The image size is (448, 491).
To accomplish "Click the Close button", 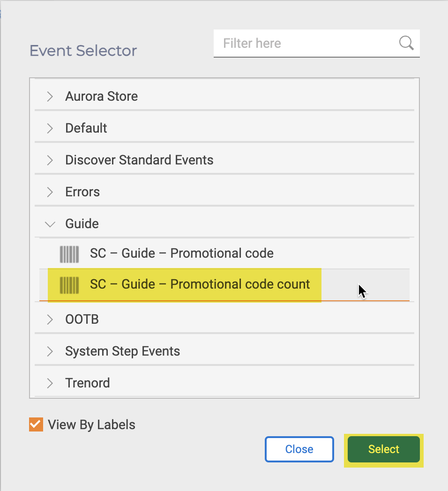I will tap(299, 449).
